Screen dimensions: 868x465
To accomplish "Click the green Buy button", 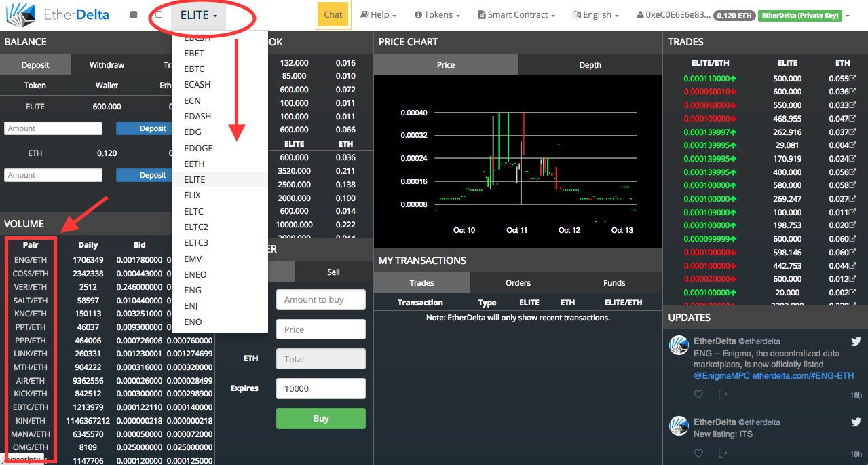I will click(321, 418).
